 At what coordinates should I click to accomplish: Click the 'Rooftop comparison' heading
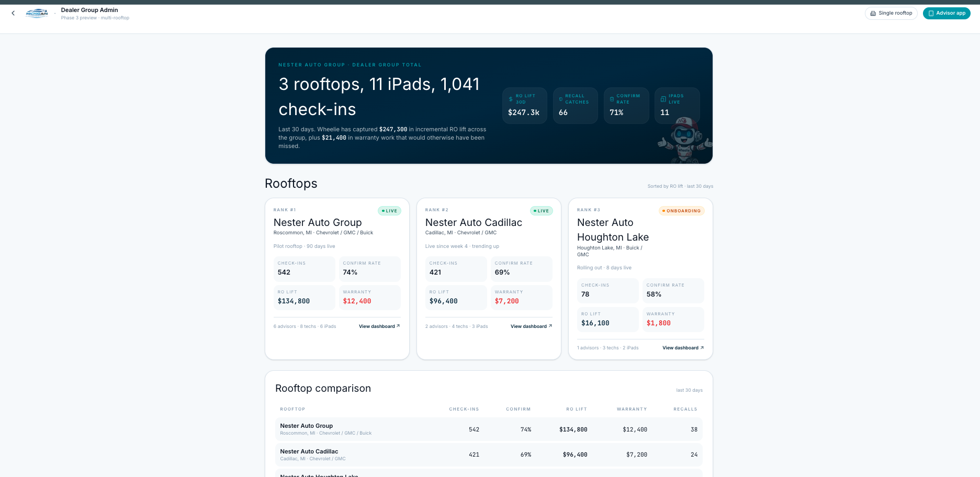click(x=323, y=388)
